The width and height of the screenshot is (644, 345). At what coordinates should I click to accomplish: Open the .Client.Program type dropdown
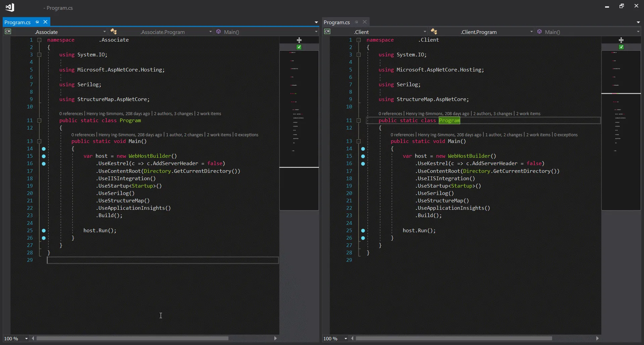point(531,32)
